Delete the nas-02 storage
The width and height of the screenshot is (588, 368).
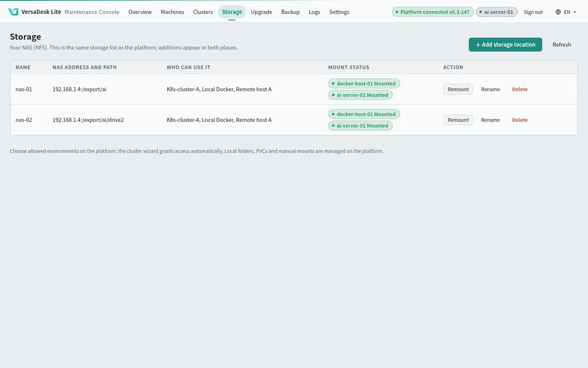(520, 120)
